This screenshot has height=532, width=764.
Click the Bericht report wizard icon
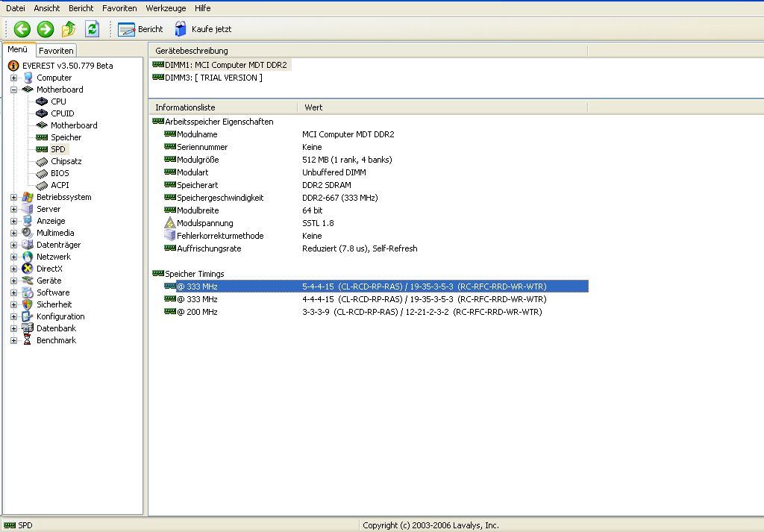(126, 29)
